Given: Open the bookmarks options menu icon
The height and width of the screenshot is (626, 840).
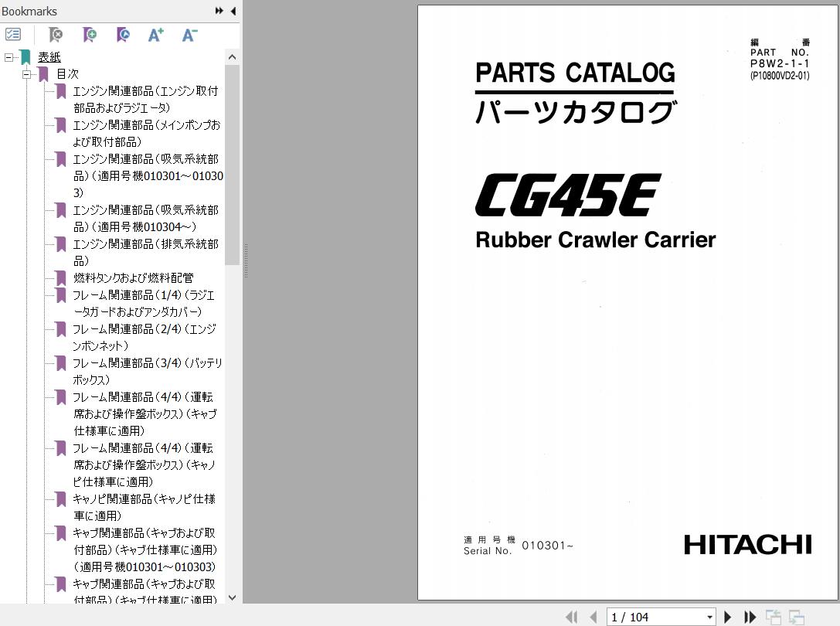Looking at the screenshot, I should 13,35.
